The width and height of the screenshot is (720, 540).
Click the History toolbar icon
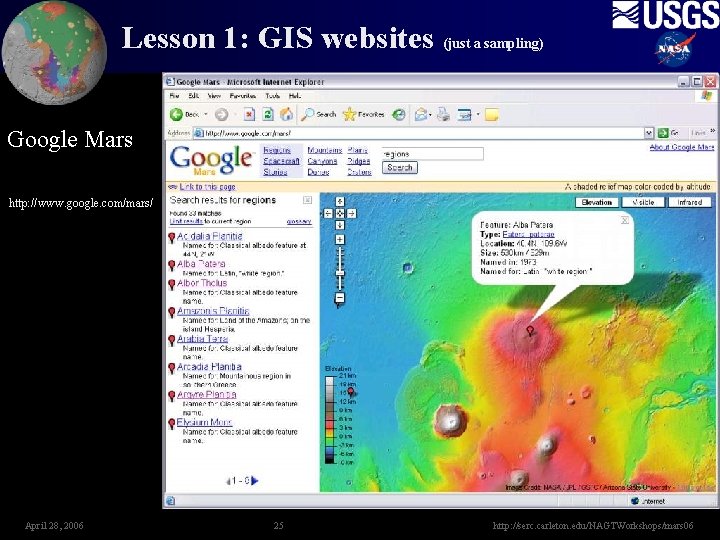tap(399, 114)
